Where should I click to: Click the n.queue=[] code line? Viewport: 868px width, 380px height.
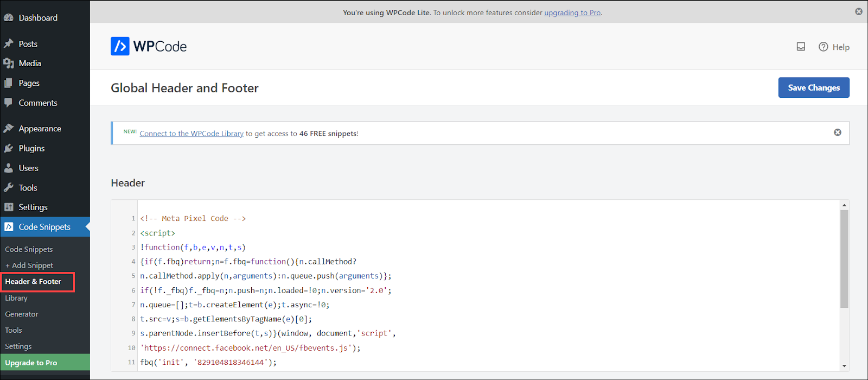pos(235,305)
